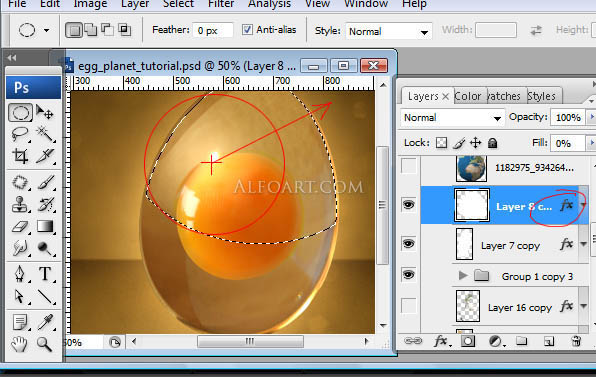The height and width of the screenshot is (377, 596).
Task: Toggle Lock position icon
Action: click(476, 143)
